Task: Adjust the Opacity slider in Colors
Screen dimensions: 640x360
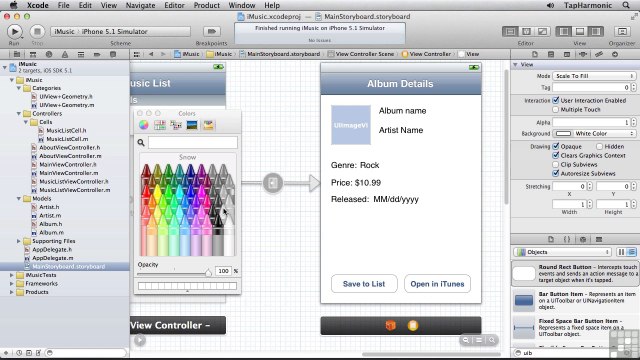Action: [208, 273]
